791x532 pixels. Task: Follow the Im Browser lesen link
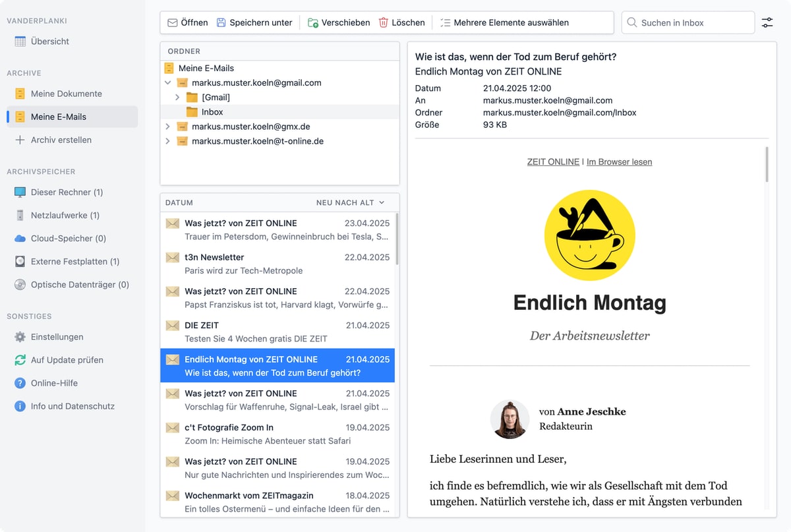tap(619, 162)
